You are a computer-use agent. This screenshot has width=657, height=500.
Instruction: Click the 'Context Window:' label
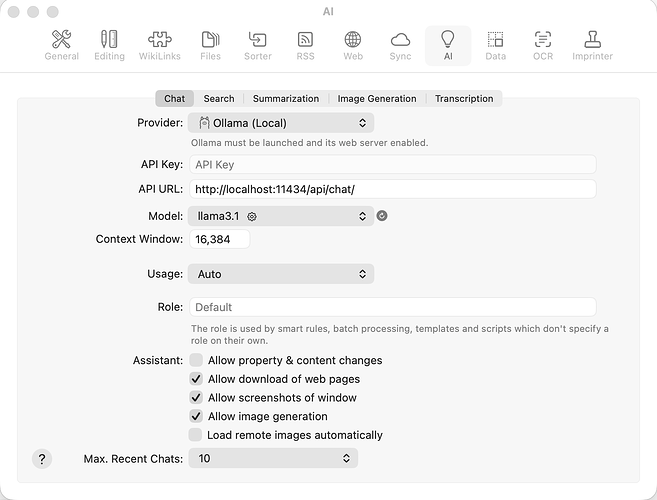[139, 239]
